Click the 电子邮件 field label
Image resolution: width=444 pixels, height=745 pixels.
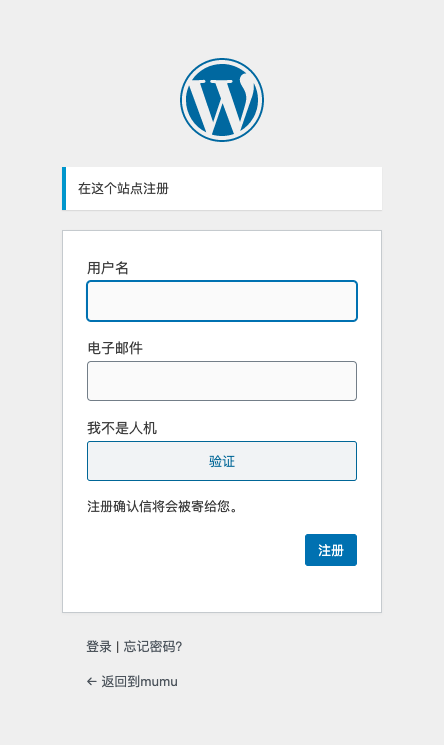[x=115, y=348]
